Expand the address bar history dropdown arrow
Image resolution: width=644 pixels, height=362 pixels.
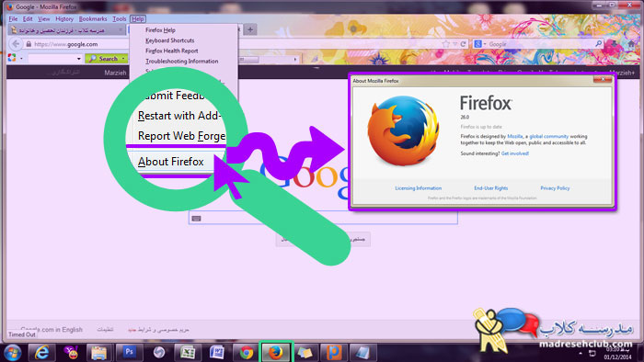tap(455, 44)
